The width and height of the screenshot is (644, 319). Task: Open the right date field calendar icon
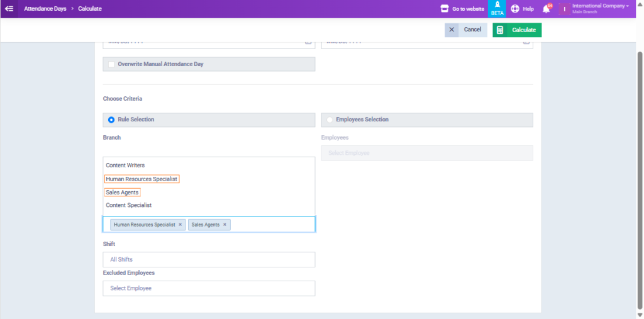pos(526,42)
